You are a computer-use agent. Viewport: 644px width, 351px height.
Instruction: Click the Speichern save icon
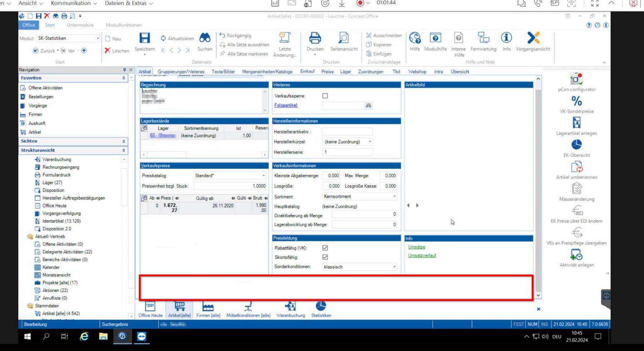145,38
